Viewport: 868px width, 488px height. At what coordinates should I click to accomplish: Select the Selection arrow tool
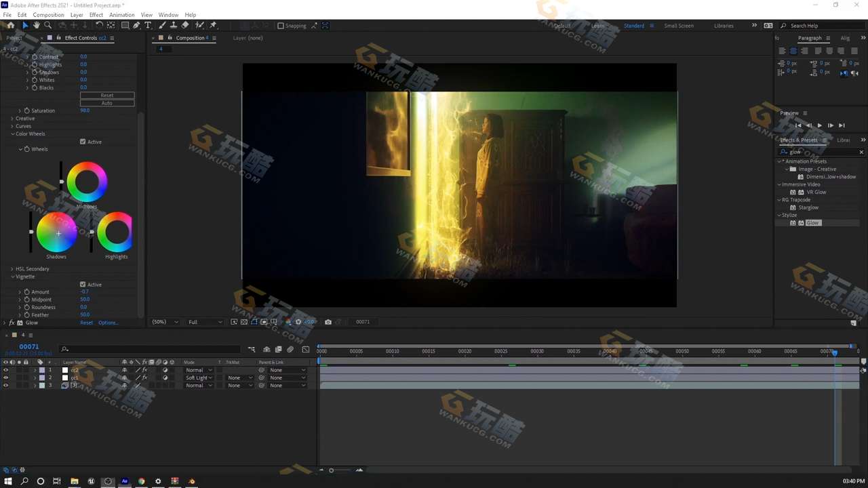pos(25,25)
